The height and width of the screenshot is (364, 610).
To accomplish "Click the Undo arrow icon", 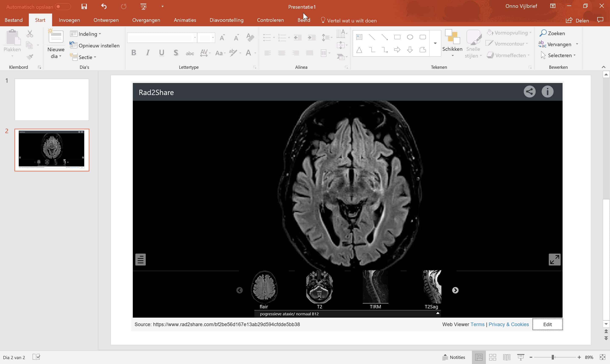I will click(104, 6).
